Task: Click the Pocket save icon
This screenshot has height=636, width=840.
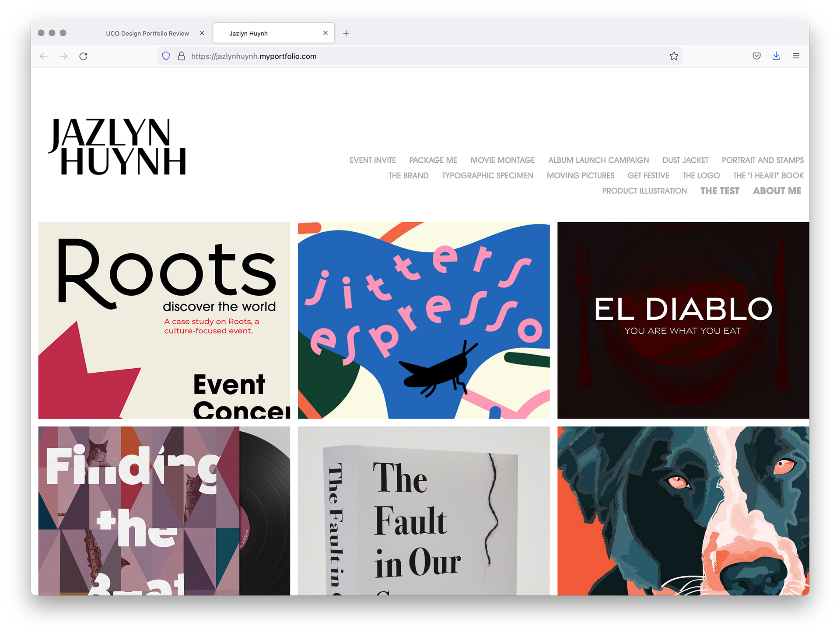Action: pyautogui.click(x=756, y=56)
